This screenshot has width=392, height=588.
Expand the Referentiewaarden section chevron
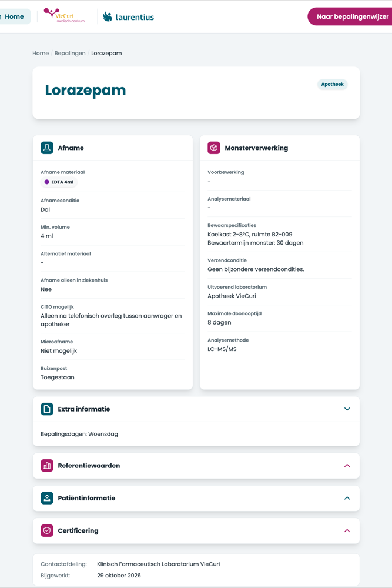point(347,465)
